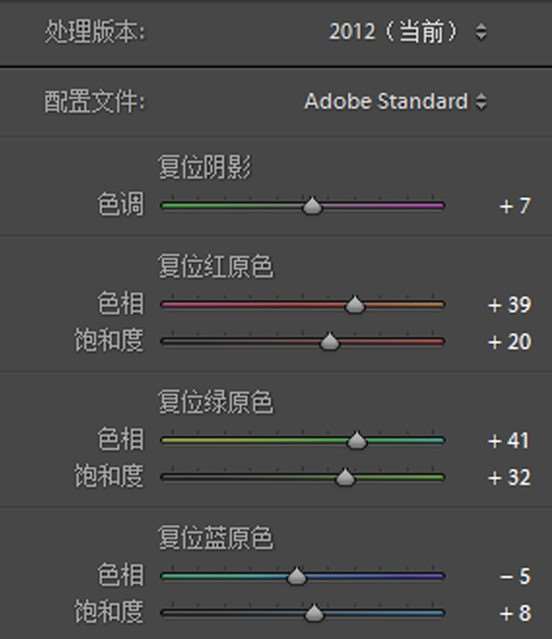Viewport: 552px width, 639px height.
Task: Click the red primary 饱和度 slider handle
Action: coord(330,342)
